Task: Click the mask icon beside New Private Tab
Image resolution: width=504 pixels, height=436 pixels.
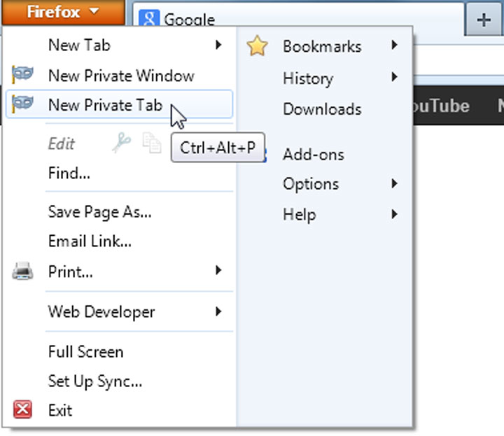Action: tap(22, 104)
